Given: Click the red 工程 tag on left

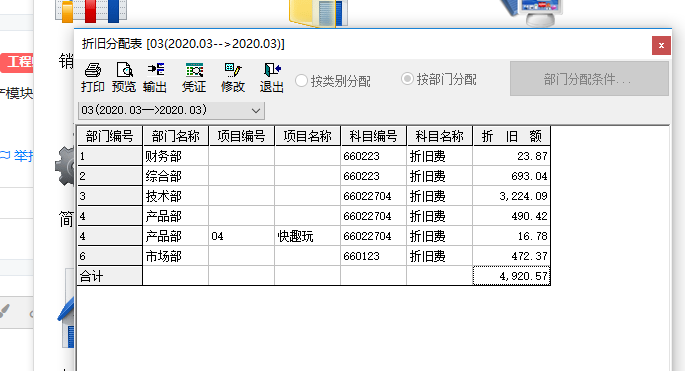Looking at the screenshot, I should [x=17, y=62].
